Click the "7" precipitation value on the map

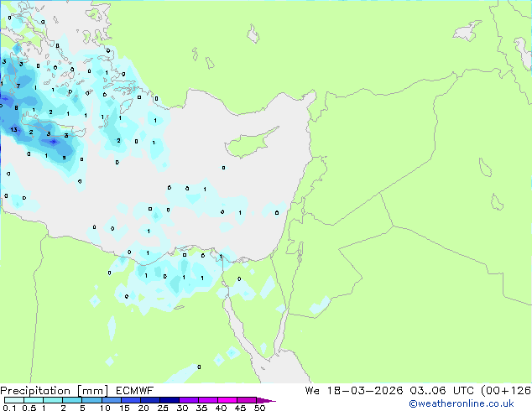click(18, 86)
